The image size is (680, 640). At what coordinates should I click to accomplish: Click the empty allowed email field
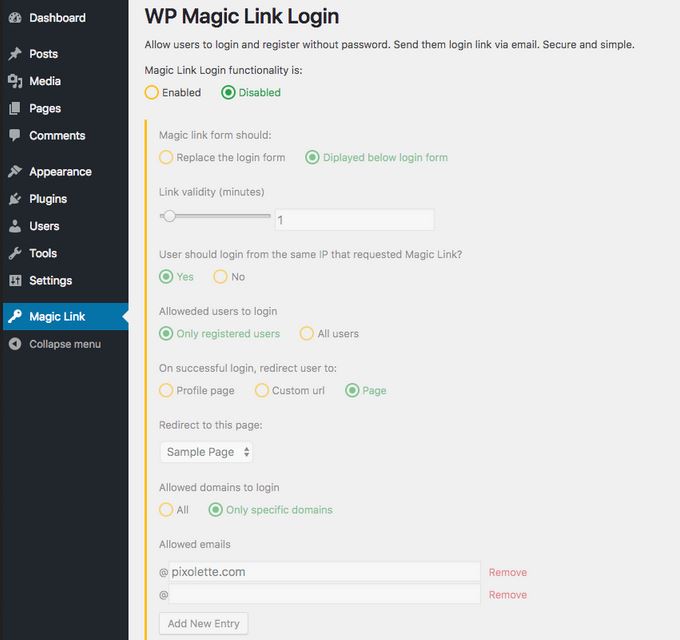[x=324, y=594]
